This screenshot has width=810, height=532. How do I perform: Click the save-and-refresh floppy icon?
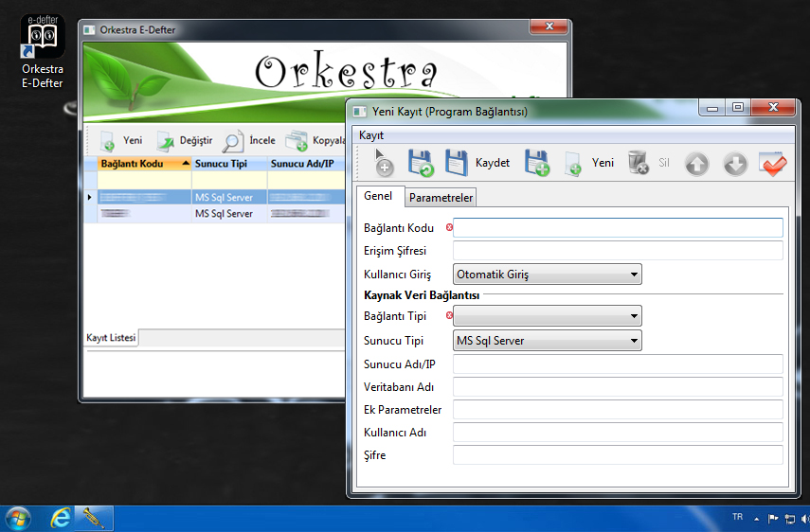tap(421, 163)
